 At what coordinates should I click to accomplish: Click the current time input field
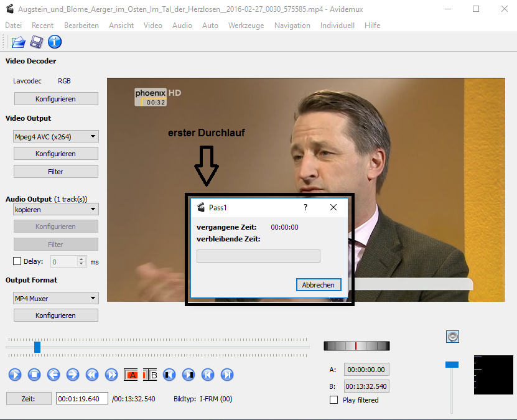[82, 398]
